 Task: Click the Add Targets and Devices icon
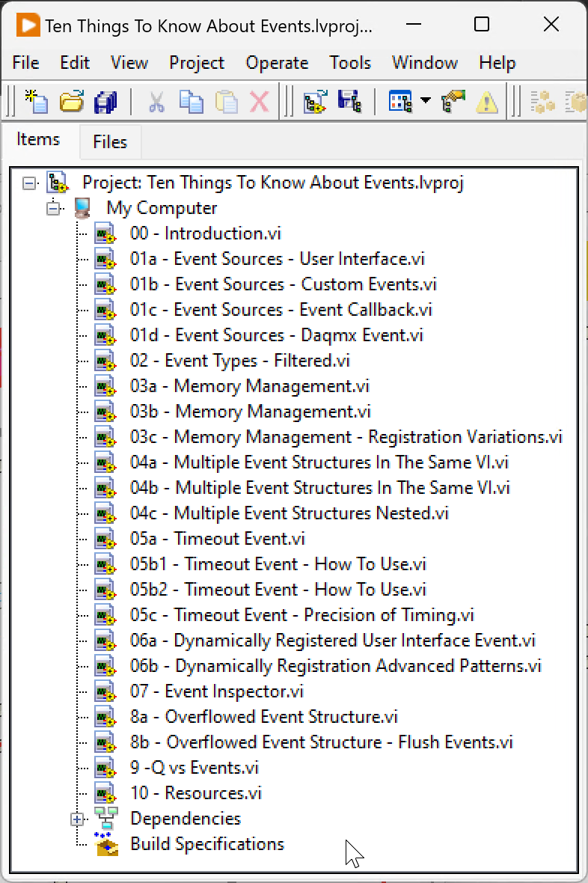coord(316,102)
